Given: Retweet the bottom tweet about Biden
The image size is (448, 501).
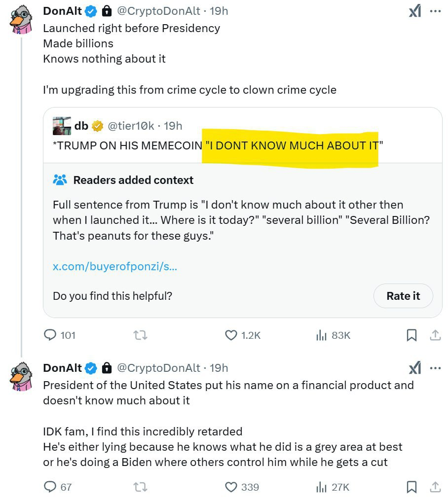Looking at the screenshot, I should 141,487.
